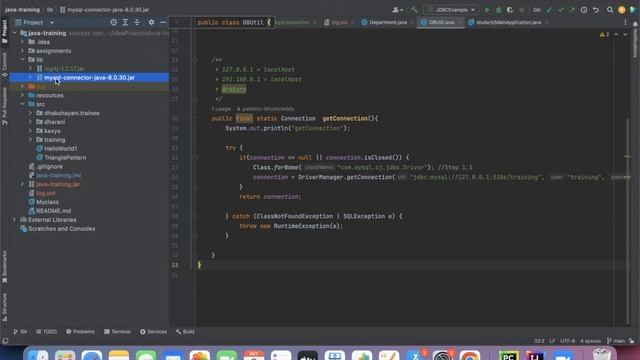640x360 pixels.
Task: Hide the Project tool window
Action: pos(163,22)
